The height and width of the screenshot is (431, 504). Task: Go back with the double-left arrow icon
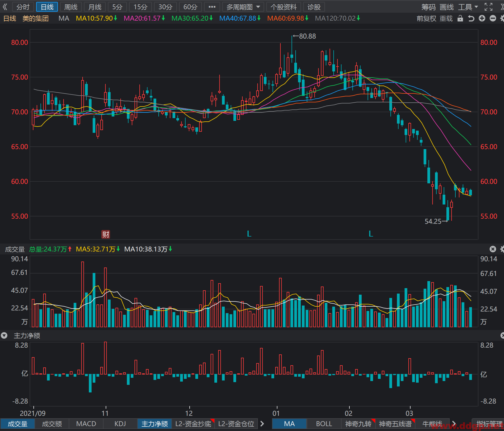pyautogui.click(x=5, y=7)
